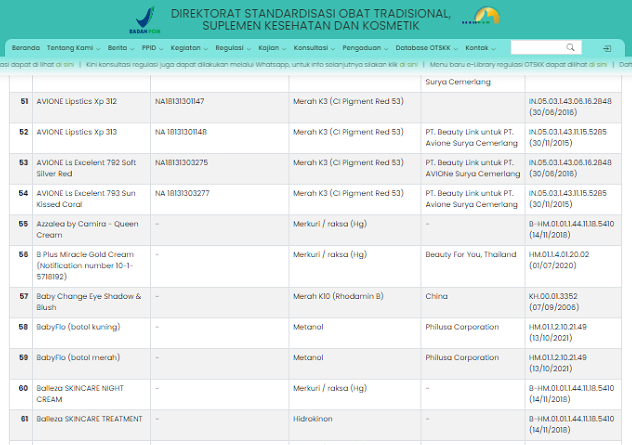Screen dimensions: 632x445
Task: Select 'BabyFlo (botol kuning)' row name
Action: point(78,327)
